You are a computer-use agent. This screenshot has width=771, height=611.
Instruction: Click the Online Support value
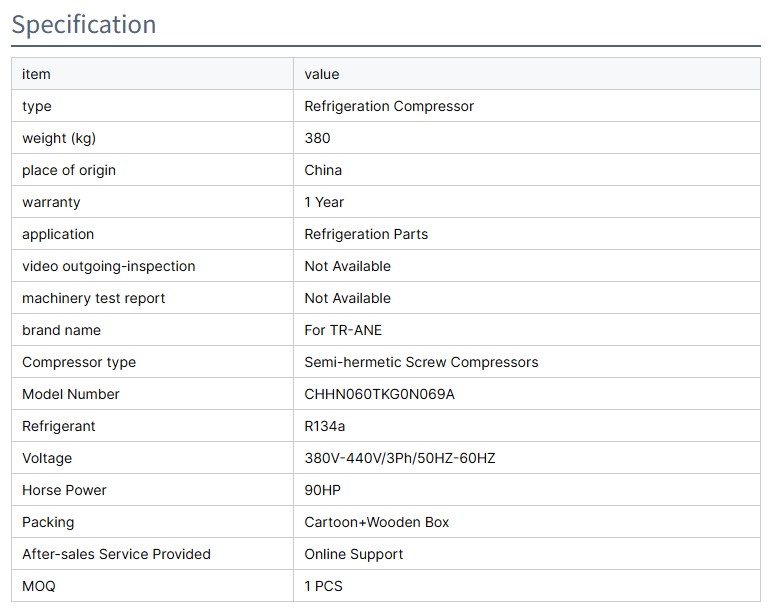coord(354,554)
